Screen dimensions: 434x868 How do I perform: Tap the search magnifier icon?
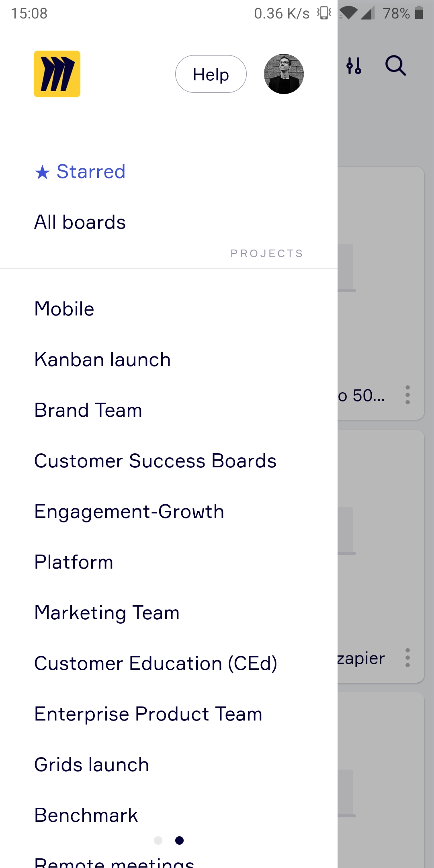coord(395,66)
